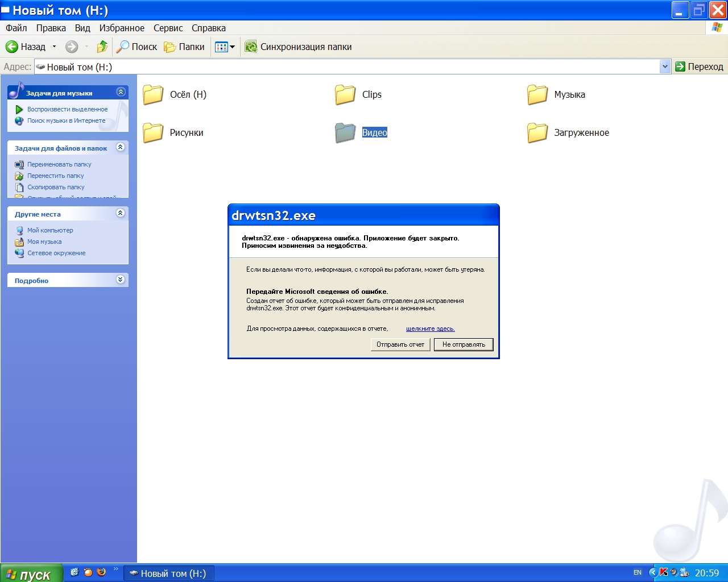The image size is (728, 582).
Task: Expand the address bar dropdown
Action: [665, 66]
